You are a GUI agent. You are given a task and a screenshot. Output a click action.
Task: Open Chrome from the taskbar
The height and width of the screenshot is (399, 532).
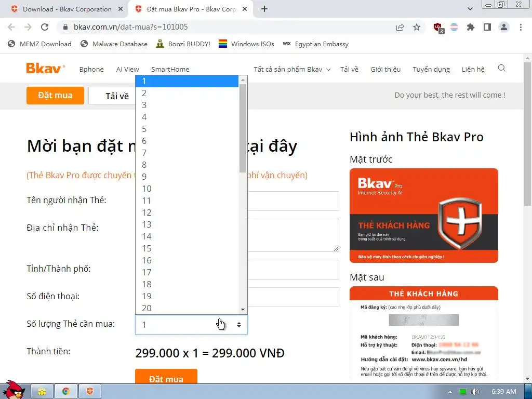[x=66, y=392]
